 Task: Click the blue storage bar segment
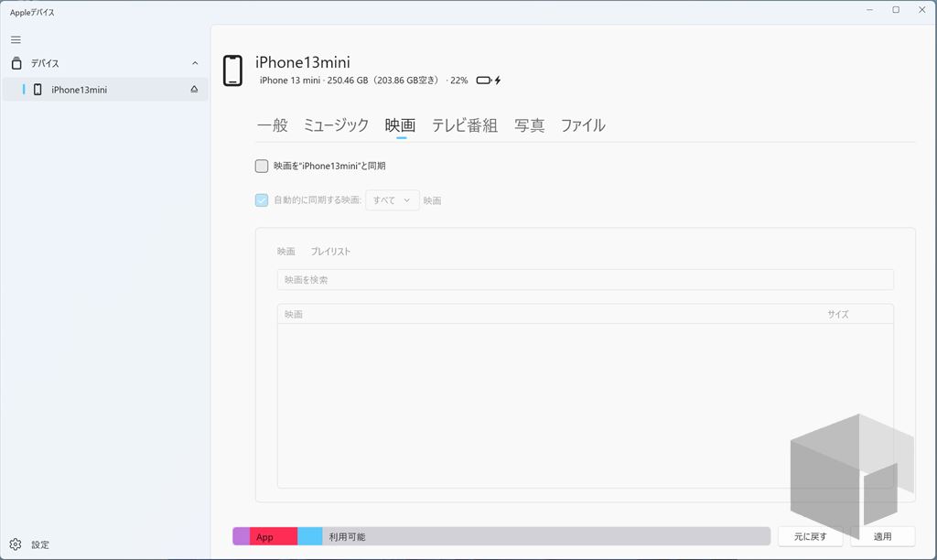coord(310,536)
